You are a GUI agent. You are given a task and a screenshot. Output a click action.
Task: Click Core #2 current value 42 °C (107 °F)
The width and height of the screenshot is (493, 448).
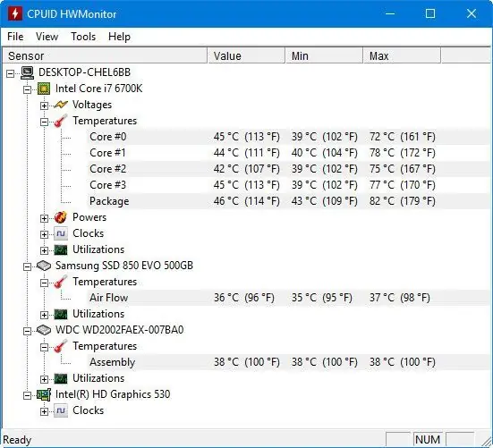[x=247, y=169]
